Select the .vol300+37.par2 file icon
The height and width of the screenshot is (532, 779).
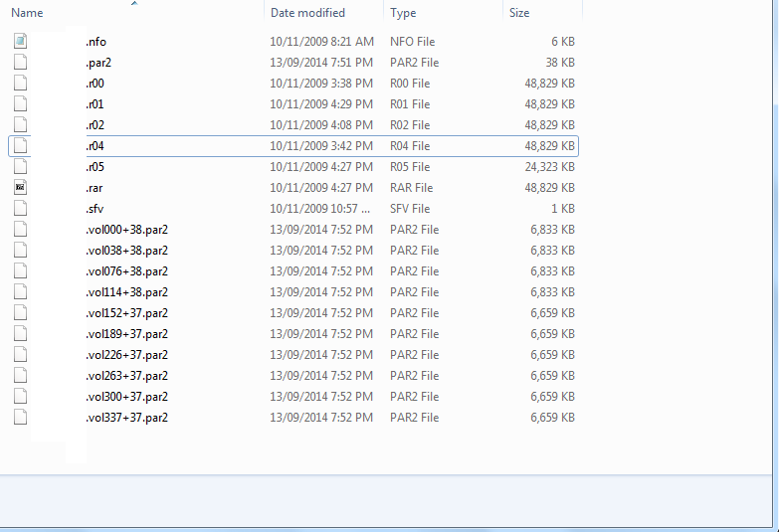(x=20, y=396)
